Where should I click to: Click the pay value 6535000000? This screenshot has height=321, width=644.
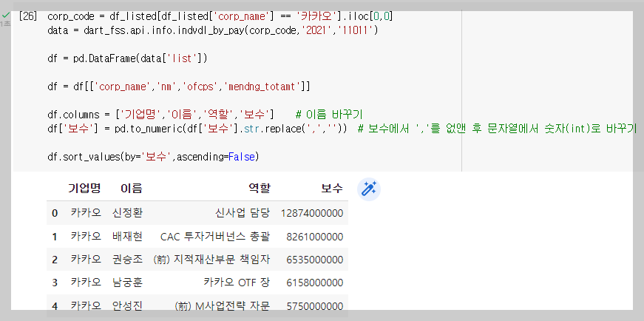315,260
